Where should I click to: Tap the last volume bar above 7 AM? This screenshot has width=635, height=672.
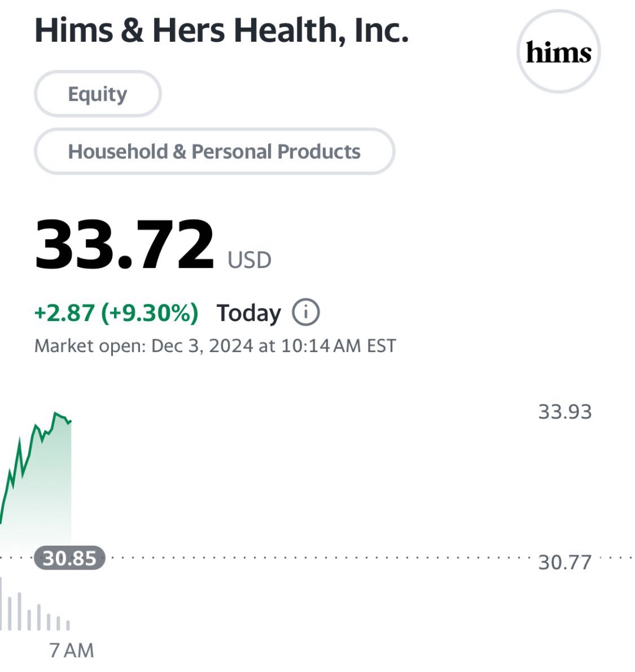68,624
